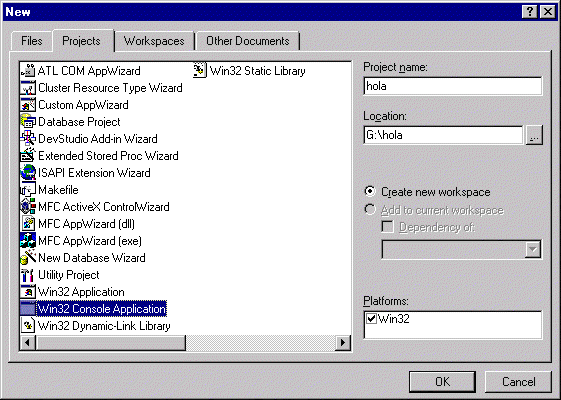This screenshot has height=400, width=561.
Task: Select Add to current workspace option
Action: coord(370,210)
